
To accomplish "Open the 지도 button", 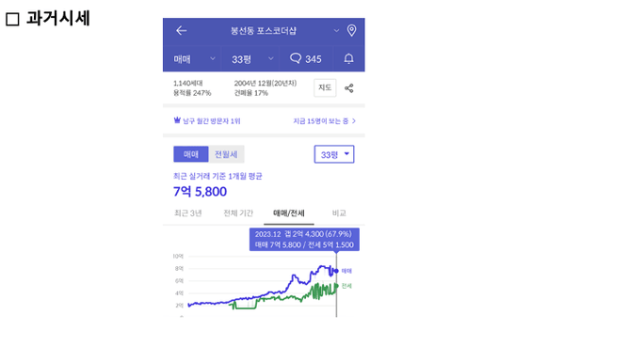I will (325, 87).
